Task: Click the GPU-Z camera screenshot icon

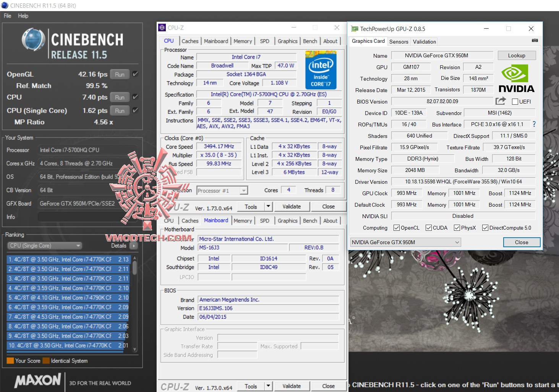Action: click(535, 40)
